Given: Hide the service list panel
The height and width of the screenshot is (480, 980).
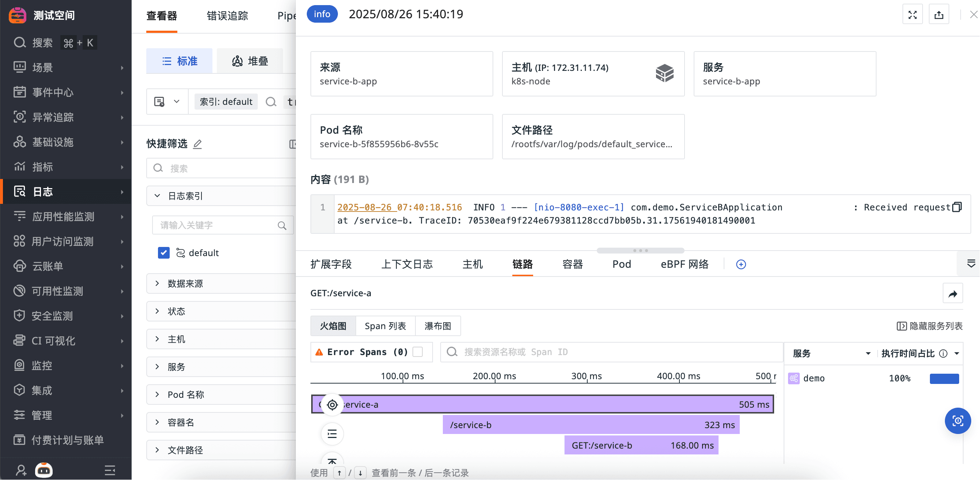Looking at the screenshot, I should (930, 326).
